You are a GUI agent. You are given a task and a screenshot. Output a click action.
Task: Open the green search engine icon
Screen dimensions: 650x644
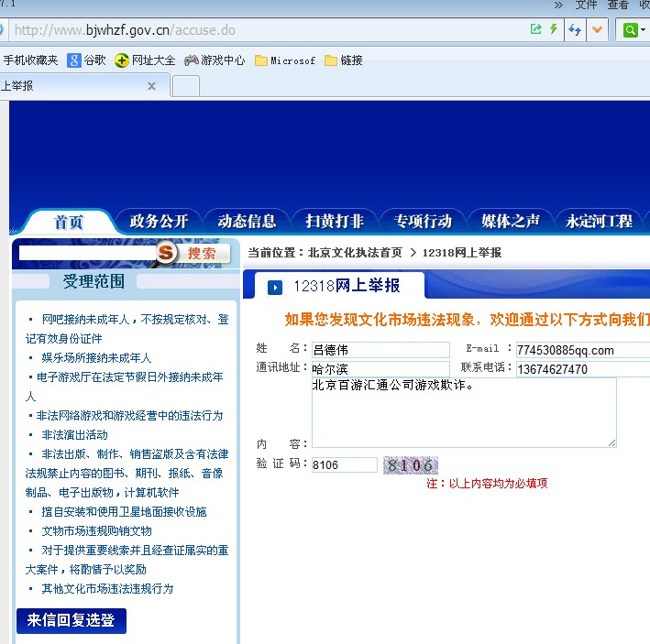pyautogui.click(x=630, y=30)
